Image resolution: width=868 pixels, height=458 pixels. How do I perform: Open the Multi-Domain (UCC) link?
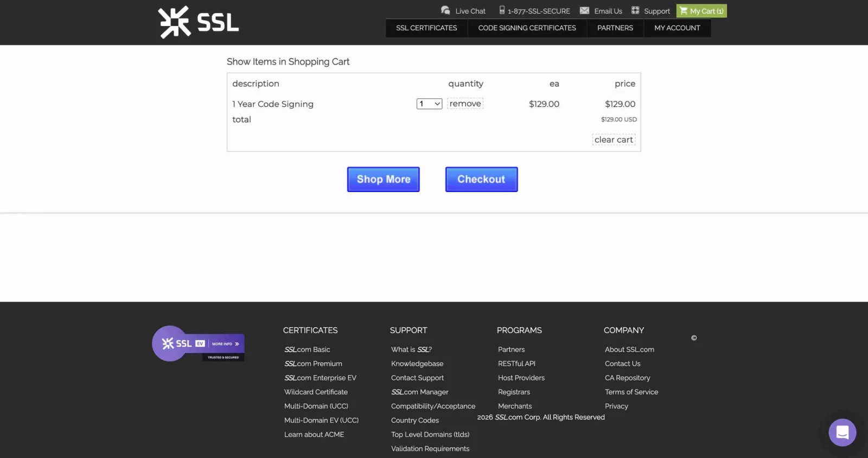316,406
